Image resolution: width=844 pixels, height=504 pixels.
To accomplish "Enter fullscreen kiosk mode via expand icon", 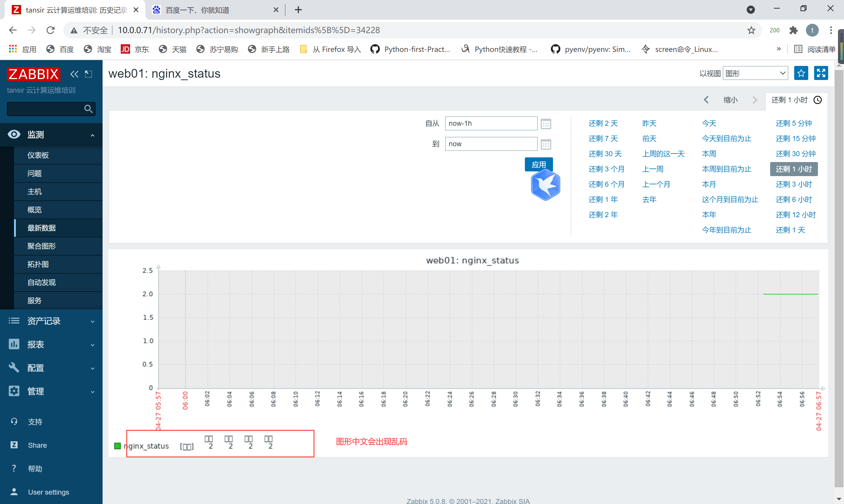I will coord(821,73).
